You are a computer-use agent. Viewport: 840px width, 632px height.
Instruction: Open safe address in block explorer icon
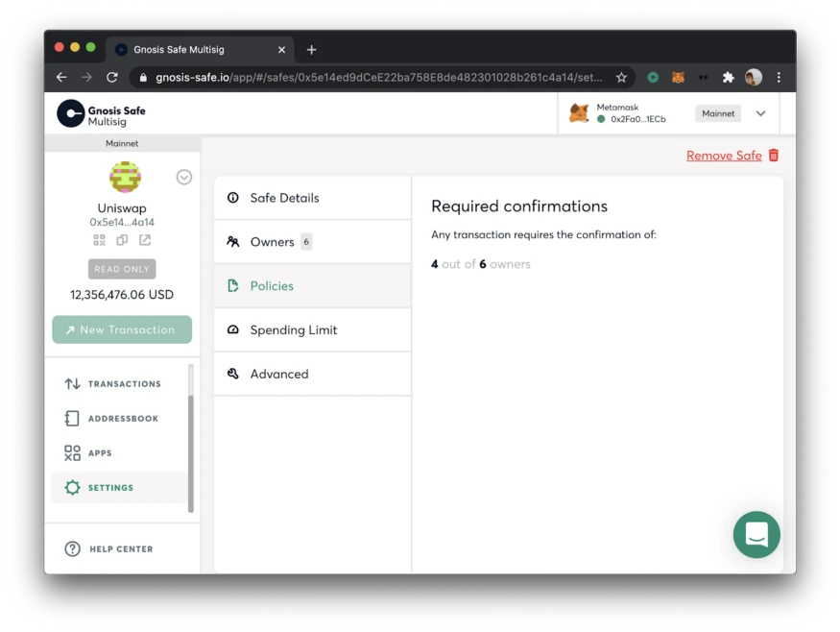[145, 239]
